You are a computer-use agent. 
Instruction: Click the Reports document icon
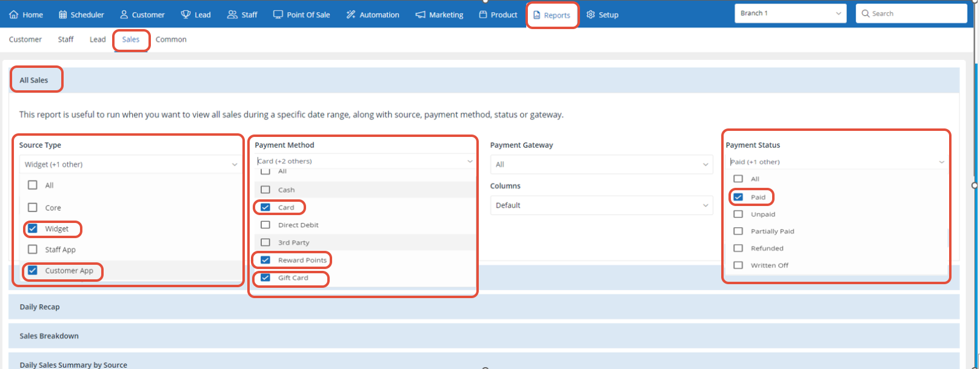536,15
